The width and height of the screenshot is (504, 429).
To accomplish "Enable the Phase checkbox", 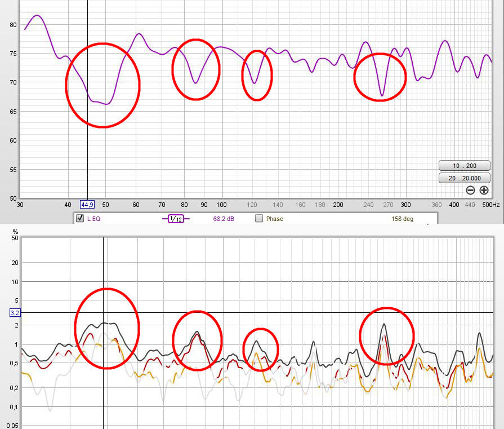I will 258,218.
